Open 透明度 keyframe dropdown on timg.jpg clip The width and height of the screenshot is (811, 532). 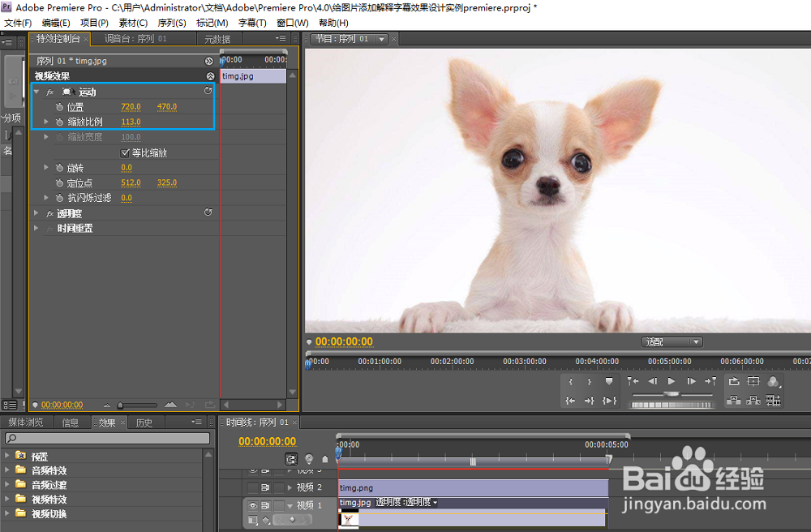coord(436,503)
